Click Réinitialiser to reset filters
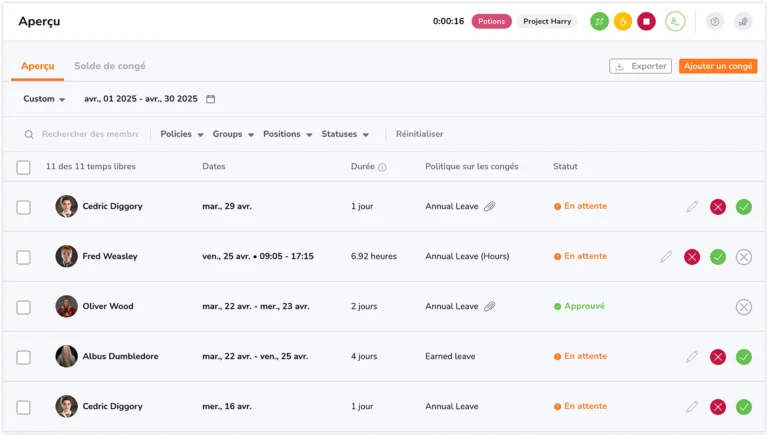The height and width of the screenshot is (436, 768). point(419,134)
